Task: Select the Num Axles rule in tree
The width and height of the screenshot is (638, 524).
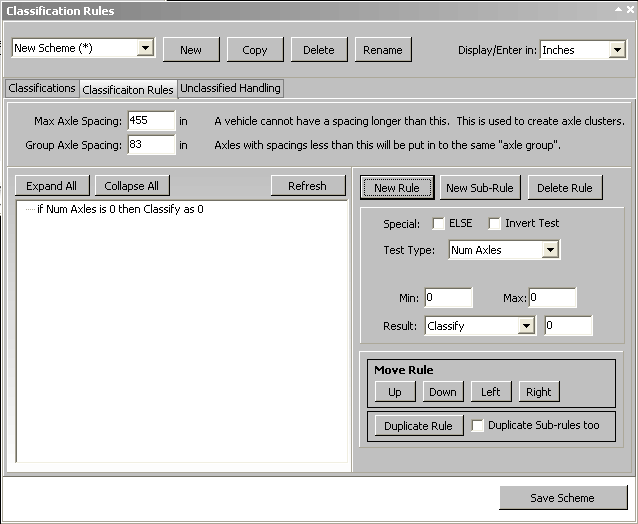Action: coord(120,210)
